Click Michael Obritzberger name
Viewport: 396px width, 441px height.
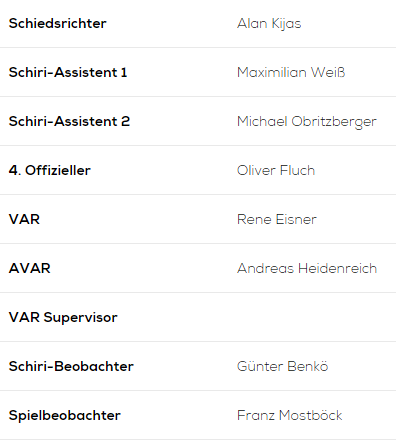tap(307, 122)
